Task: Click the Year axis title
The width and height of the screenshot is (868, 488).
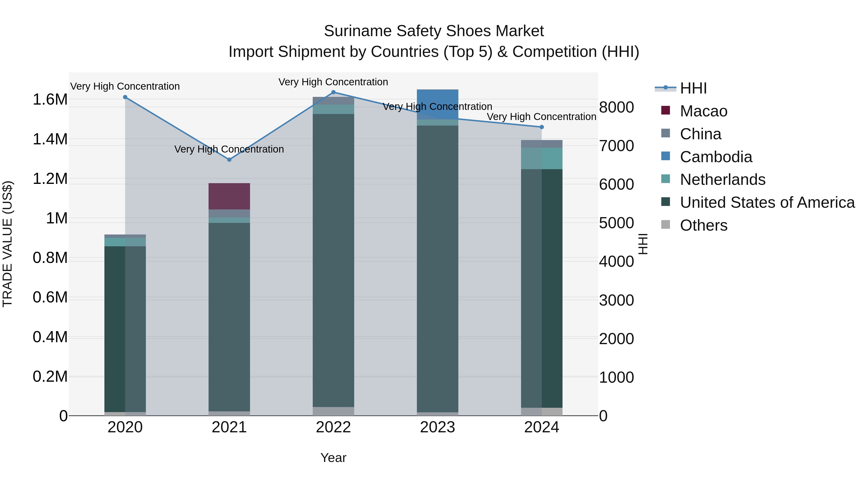Action: click(x=333, y=458)
